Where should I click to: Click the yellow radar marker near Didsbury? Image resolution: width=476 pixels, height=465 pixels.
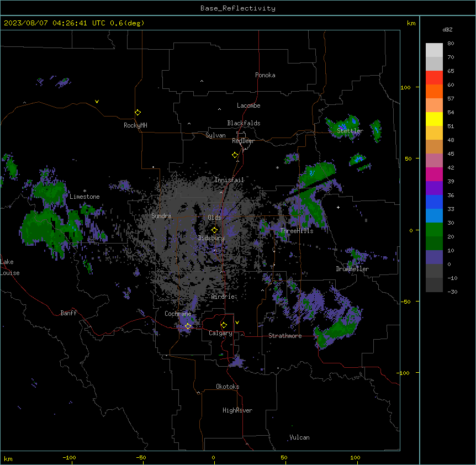214,230
